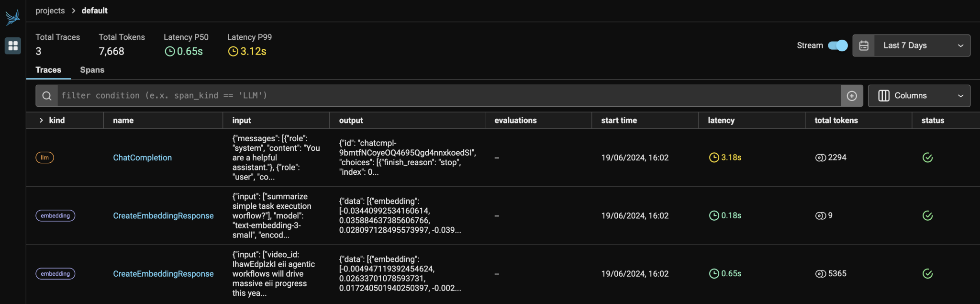
Task: Open the ChatCompletion trace
Action: coord(142,157)
